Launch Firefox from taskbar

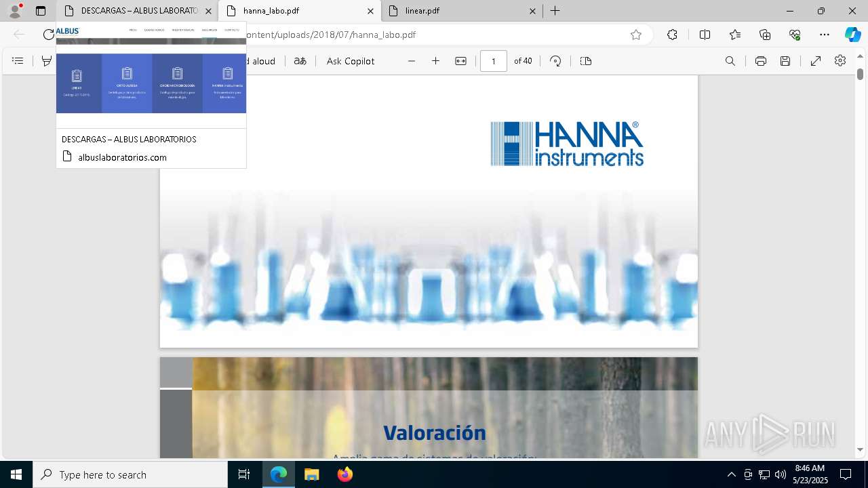click(344, 474)
